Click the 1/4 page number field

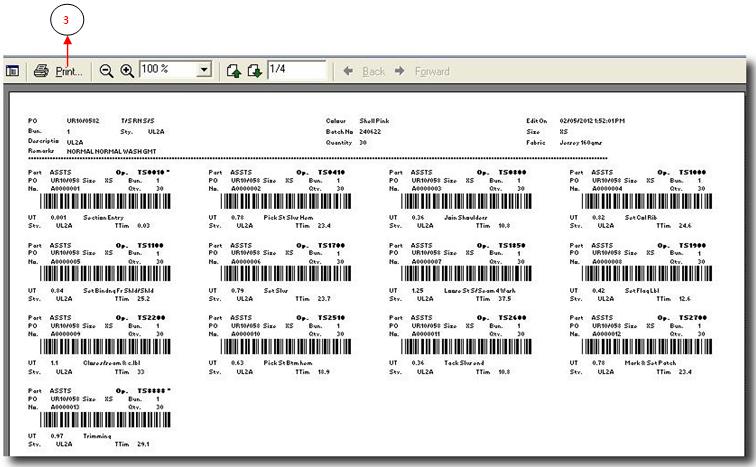294,71
